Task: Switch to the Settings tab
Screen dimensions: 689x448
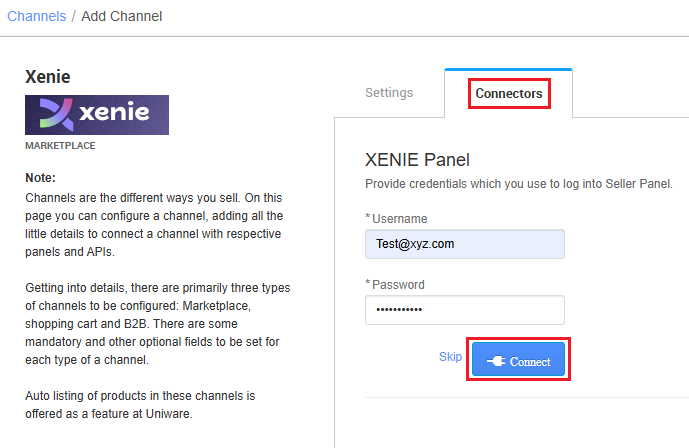Action: pos(389,93)
